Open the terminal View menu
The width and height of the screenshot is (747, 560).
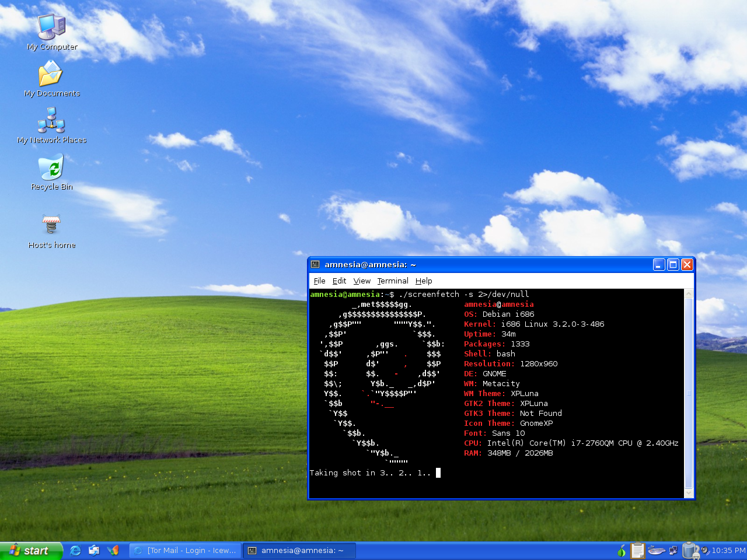(x=362, y=281)
